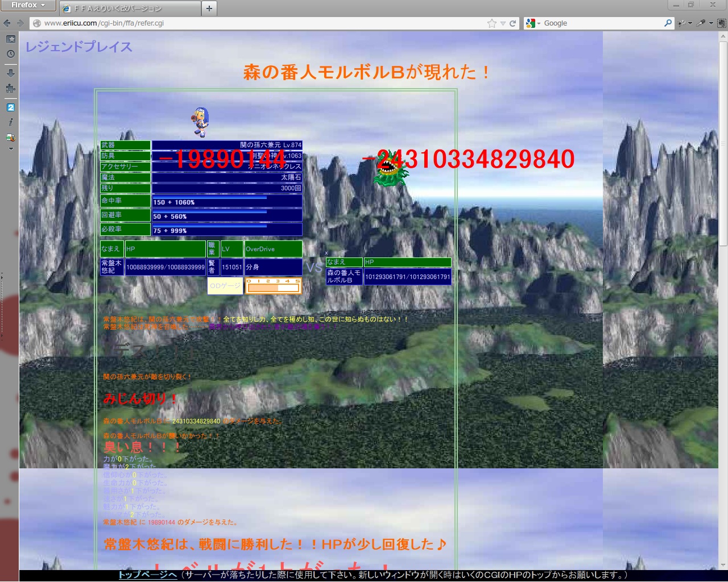Click the player character sprite
Viewport: 728px width, 582px height.
coord(200,122)
